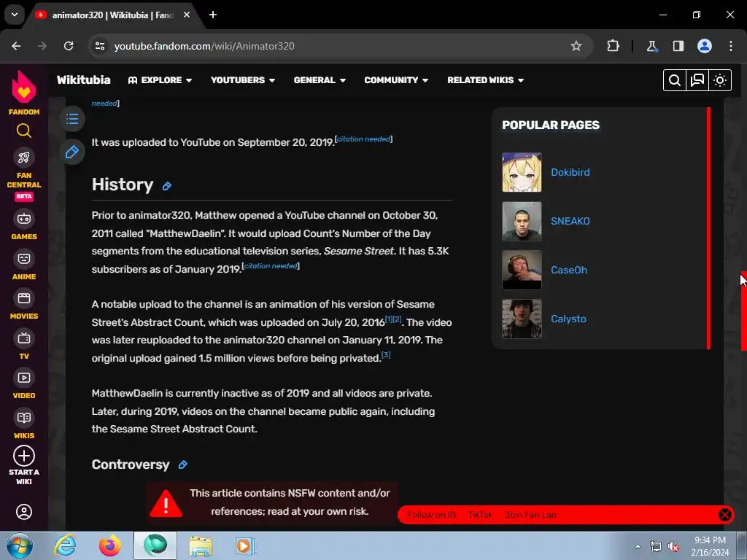
Task: Reload the page
Action: click(69, 46)
